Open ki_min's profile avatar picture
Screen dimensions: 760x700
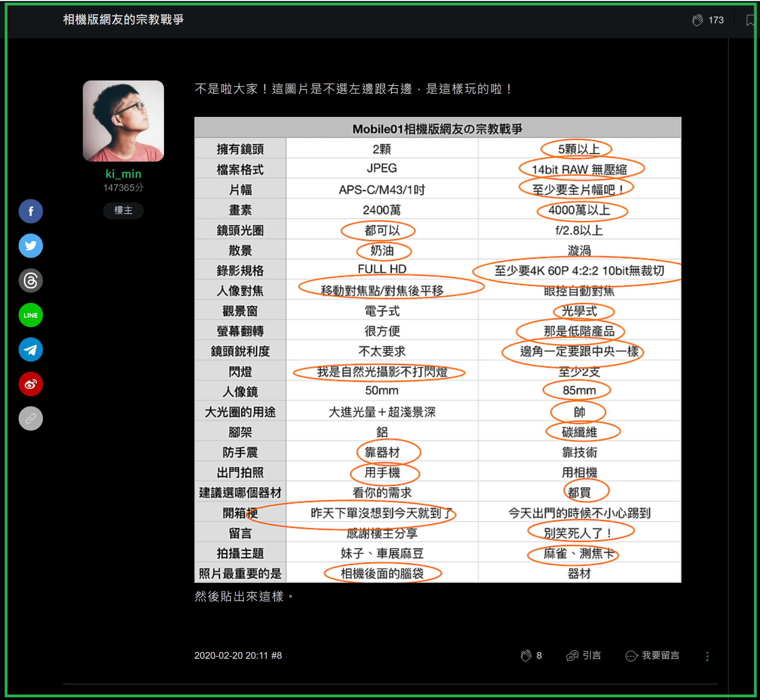(x=123, y=121)
